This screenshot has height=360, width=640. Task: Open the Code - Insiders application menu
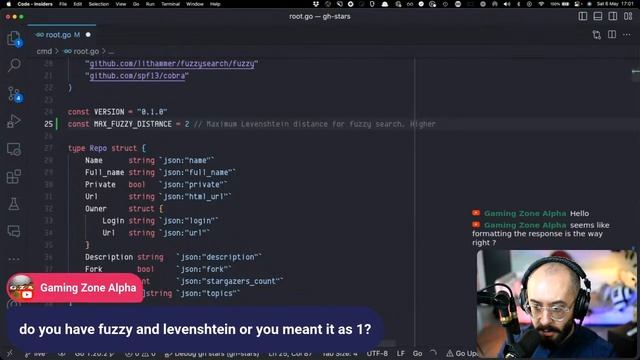35,4
